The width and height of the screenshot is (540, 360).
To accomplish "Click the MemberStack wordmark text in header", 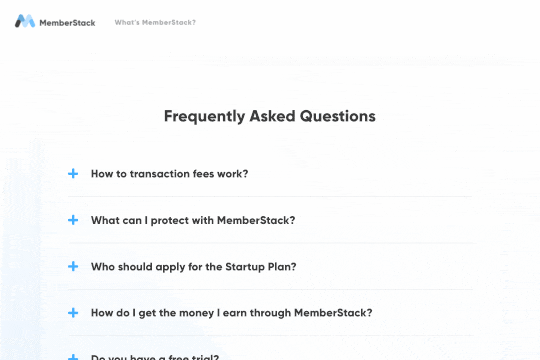I will (x=67, y=23).
